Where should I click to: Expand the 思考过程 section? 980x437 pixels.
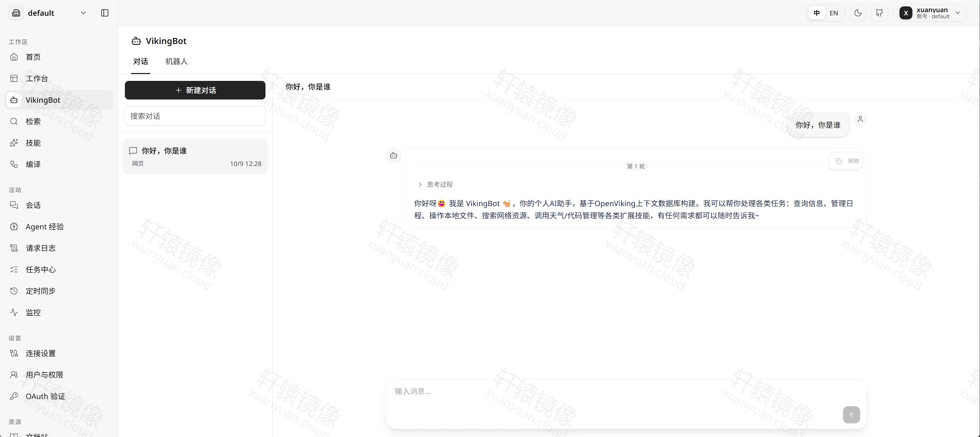pyautogui.click(x=435, y=185)
